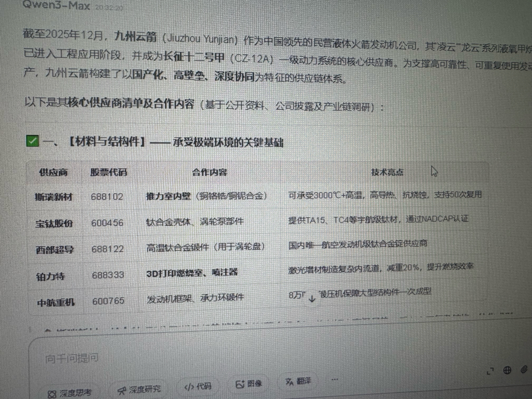Click the 国内唯一航空发动机级钛合金锭供应商 cell
Screen dimensions: 532x399
[x=357, y=244]
